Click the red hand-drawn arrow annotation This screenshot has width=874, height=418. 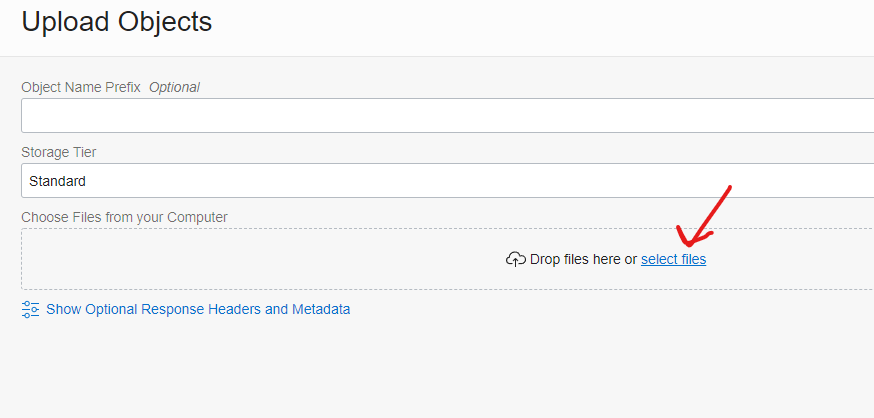point(708,218)
